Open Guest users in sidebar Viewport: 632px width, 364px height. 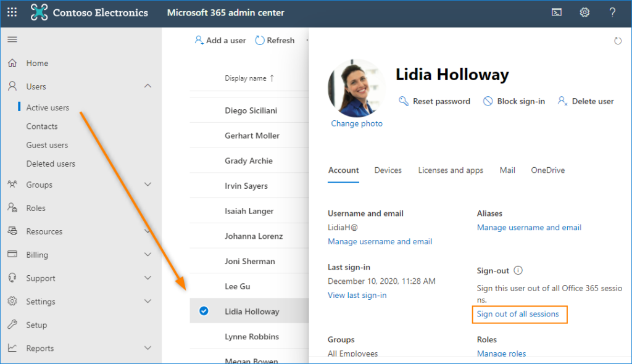(x=47, y=145)
